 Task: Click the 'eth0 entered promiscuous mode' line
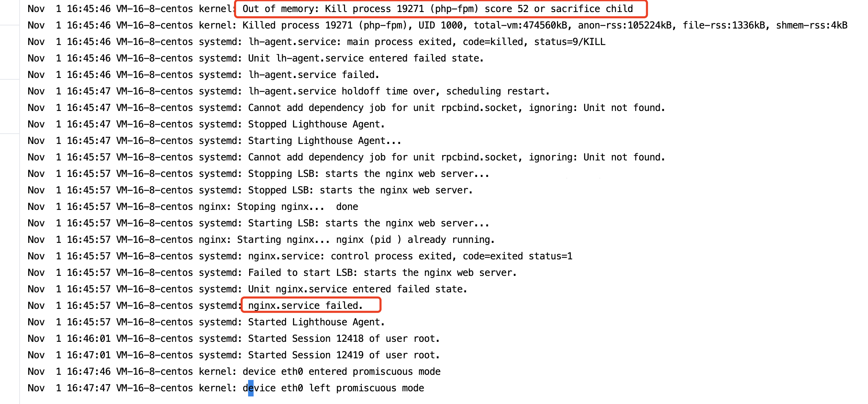234,371
